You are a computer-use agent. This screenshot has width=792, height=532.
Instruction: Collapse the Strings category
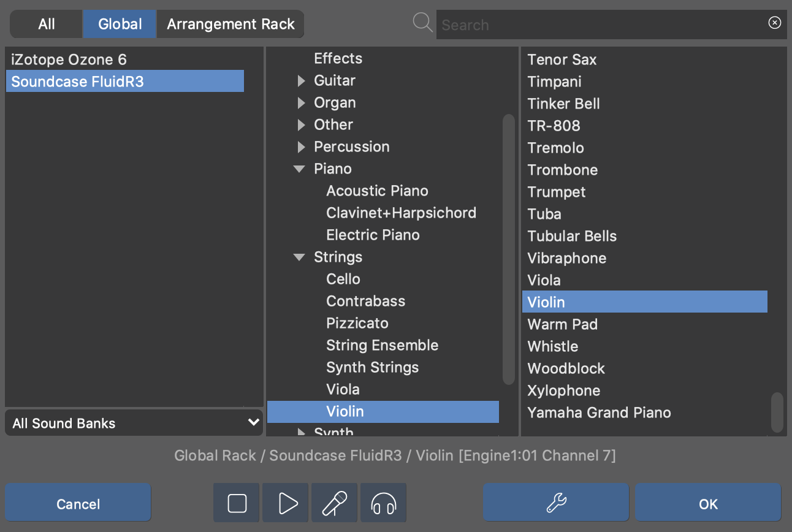(x=299, y=257)
